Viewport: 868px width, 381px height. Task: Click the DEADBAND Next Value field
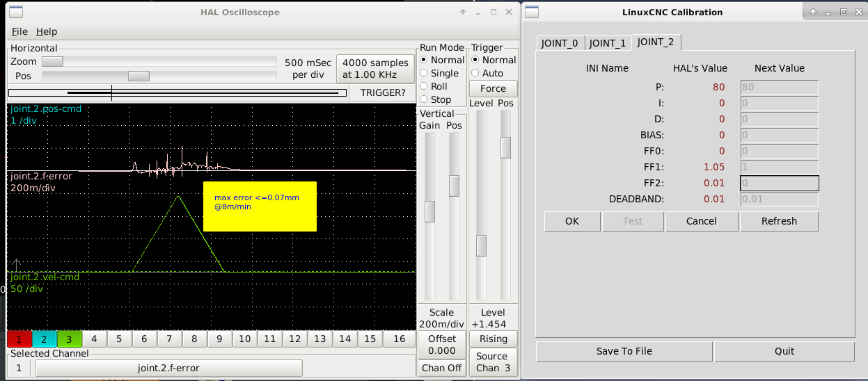[x=779, y=200]
